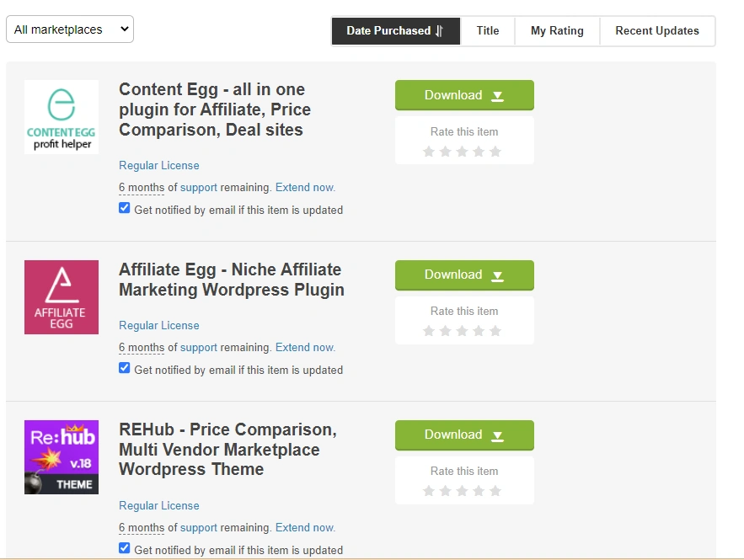Rate REHub one star

coord(429,491)
